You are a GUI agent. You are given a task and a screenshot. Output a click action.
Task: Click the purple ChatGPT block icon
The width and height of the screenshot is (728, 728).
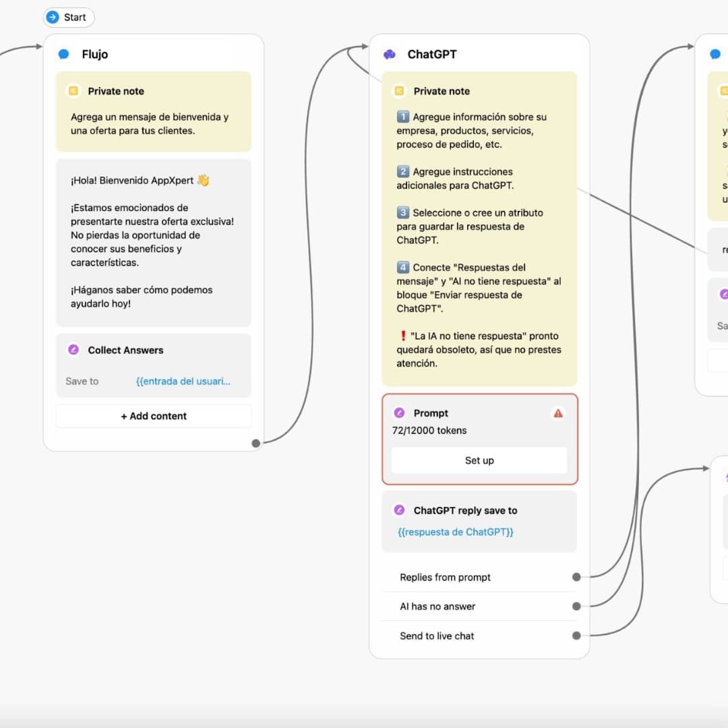coord(390,55)
